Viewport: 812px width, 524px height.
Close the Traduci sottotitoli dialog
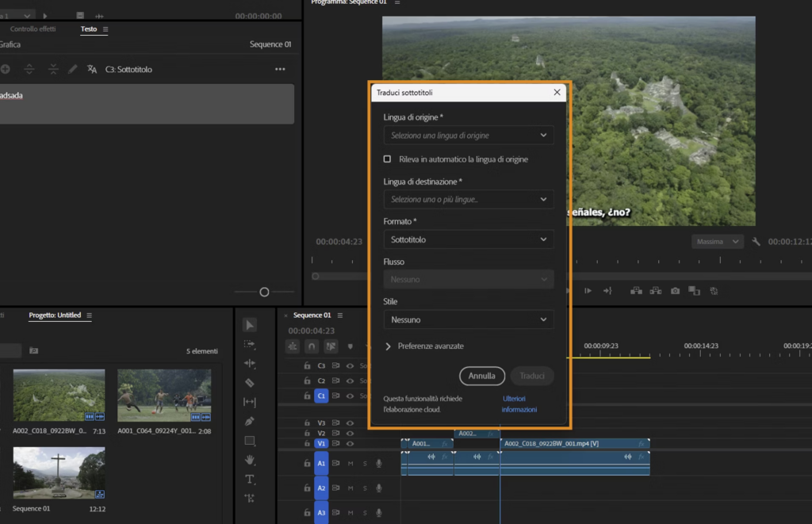557,92
